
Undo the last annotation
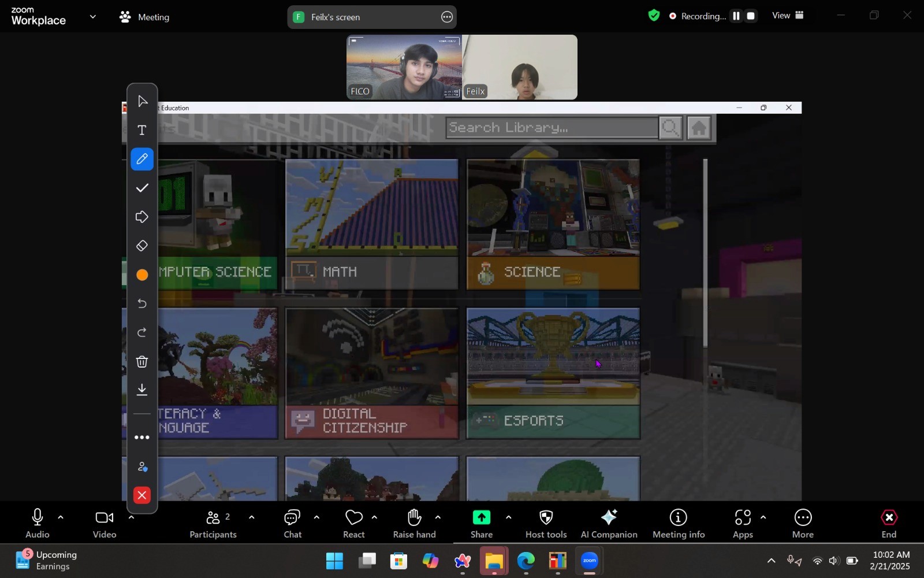tap(142, 304)
